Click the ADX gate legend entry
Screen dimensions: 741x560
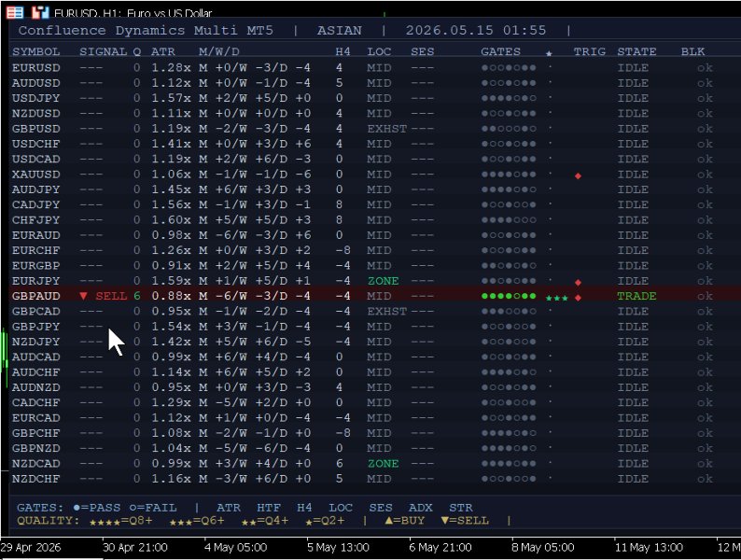421,508
